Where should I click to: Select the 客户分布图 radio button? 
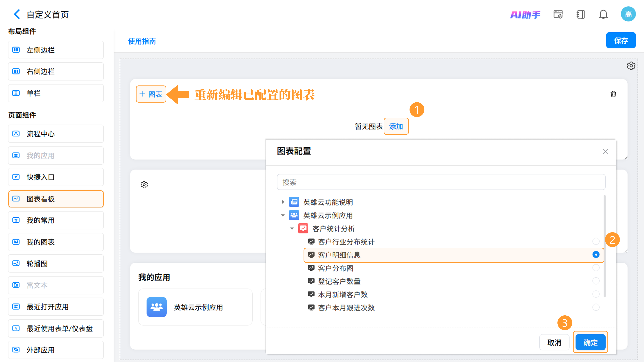(596, 268)
